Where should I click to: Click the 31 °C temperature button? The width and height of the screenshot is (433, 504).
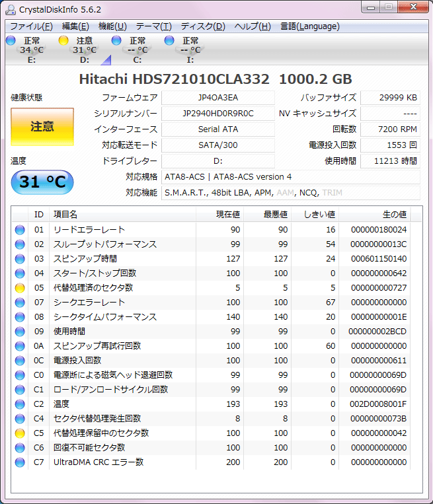click(42, 182)
